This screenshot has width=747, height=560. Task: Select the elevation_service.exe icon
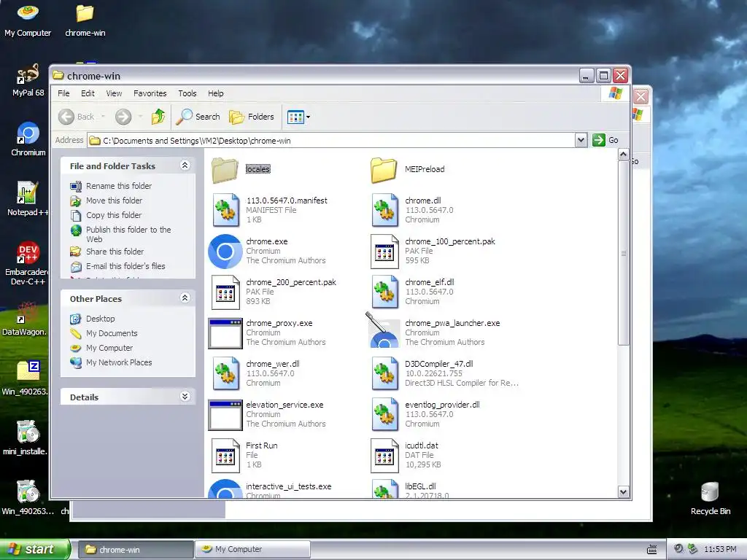(x=225, y=415)
